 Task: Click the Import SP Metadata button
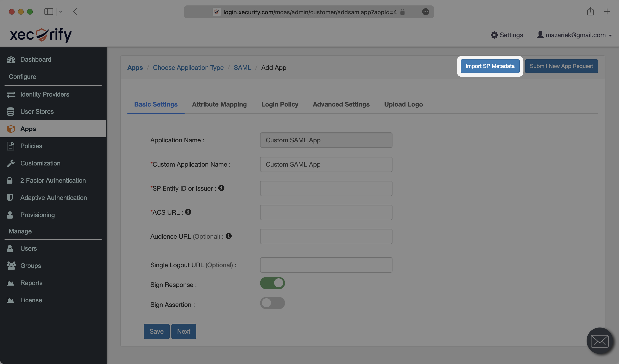pyautogui.click(x=490, y=66)
